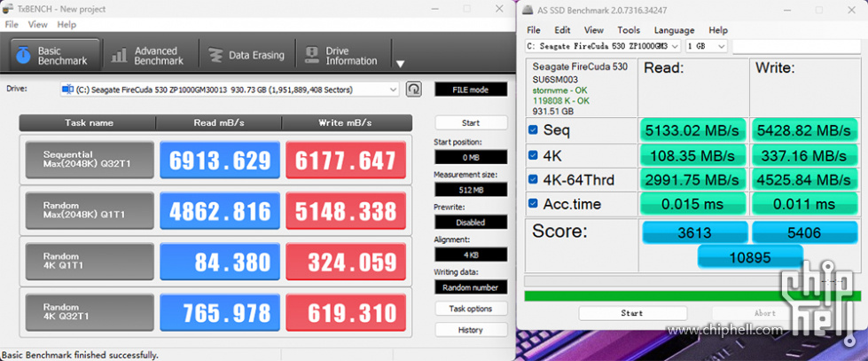Screen dimensions: 868x361
Task: Click the TxBENCH refresh drive list icon
Action: pyautogui.click(x=413, y=90)
